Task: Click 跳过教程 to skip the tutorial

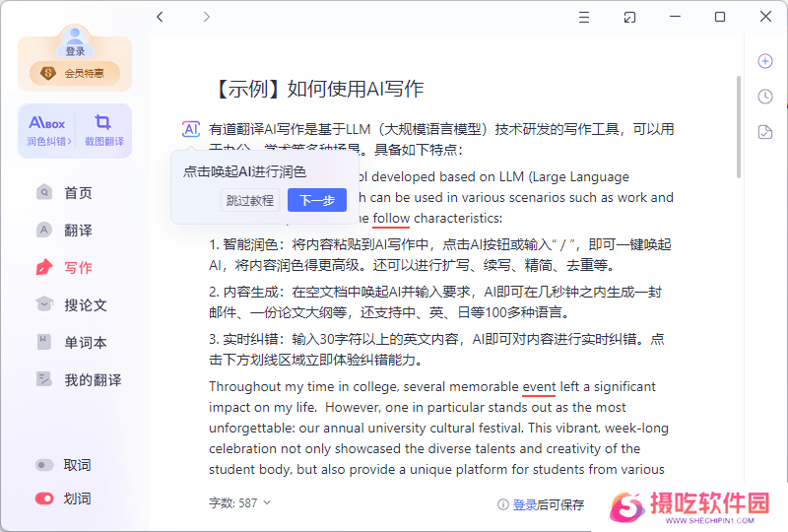Action: point(250,200)
